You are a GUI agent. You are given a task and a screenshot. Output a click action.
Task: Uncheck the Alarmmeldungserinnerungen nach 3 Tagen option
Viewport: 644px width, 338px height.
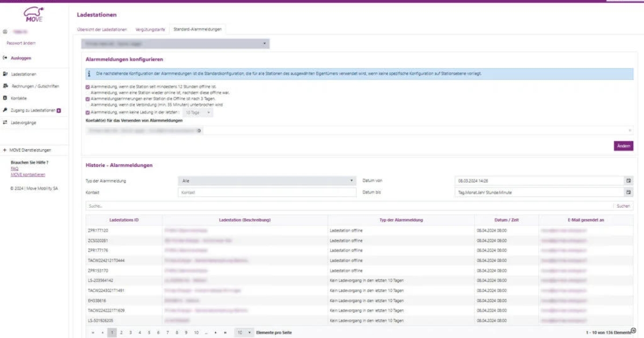87,99
